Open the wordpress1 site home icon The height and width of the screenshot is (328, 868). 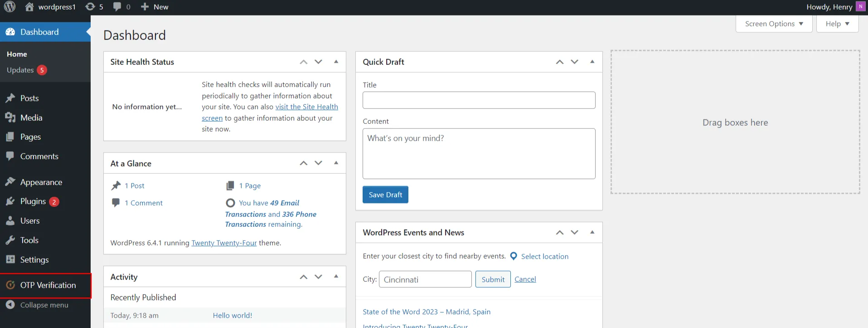(x=29, y=7)
